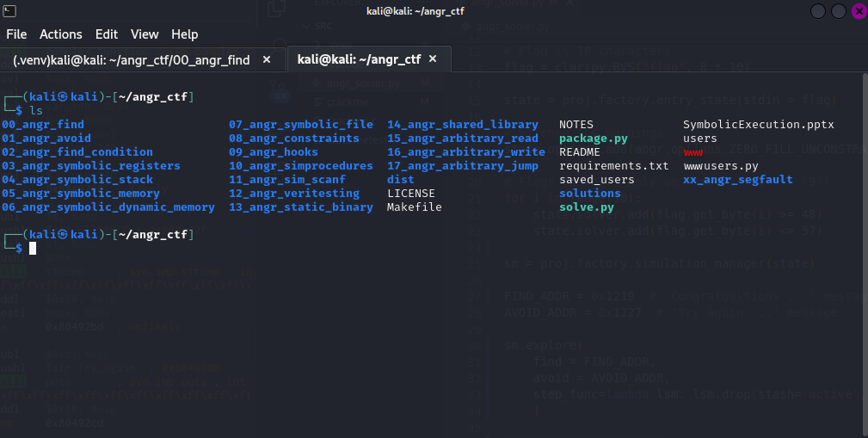This screenshot has height=438, width=868.
Task: Minimize the terminal window
Action: (817, 11)
